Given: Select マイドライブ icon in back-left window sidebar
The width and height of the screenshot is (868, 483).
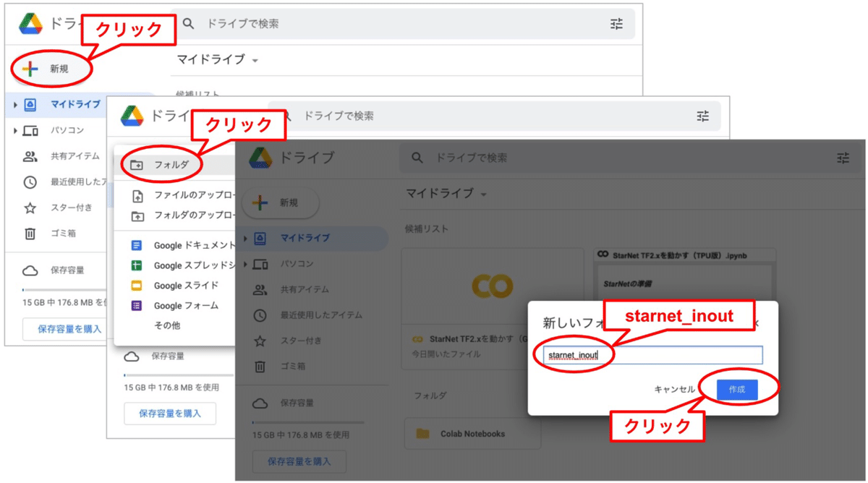Looking at the screenshot, I should [x=30, y=105].
